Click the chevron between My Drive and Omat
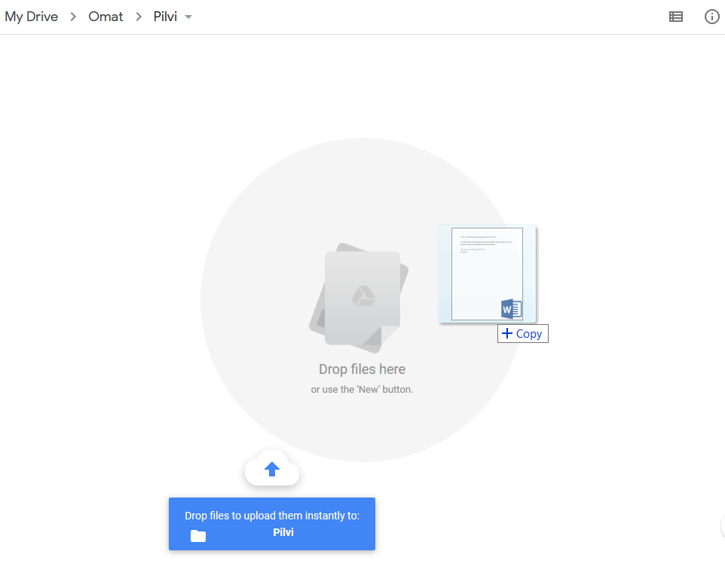Viewport: 725px width, 588px height. [73, 17]
